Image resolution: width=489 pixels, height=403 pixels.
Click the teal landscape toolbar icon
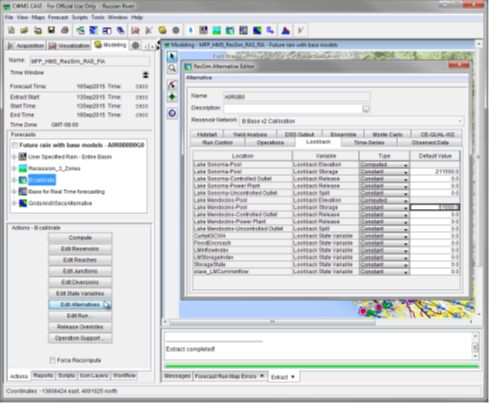(x=216, y=30)
